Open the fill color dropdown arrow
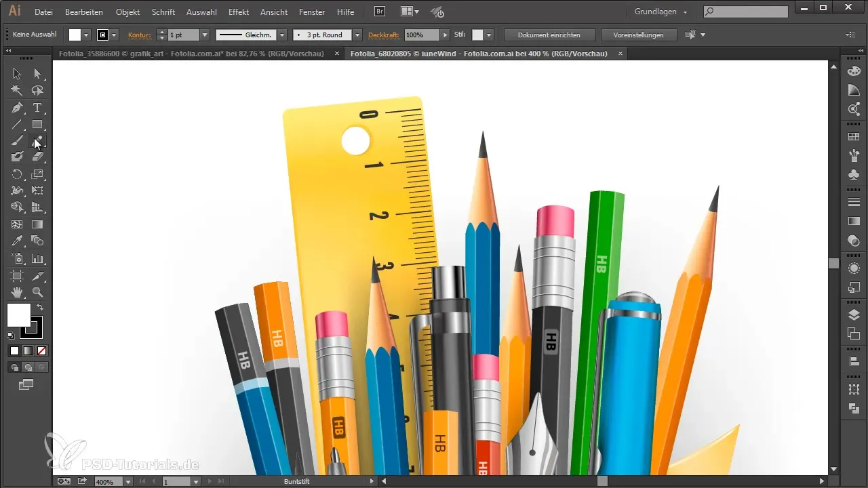Image resolution: width=868 pixels, height=488 pixels. 86,35
